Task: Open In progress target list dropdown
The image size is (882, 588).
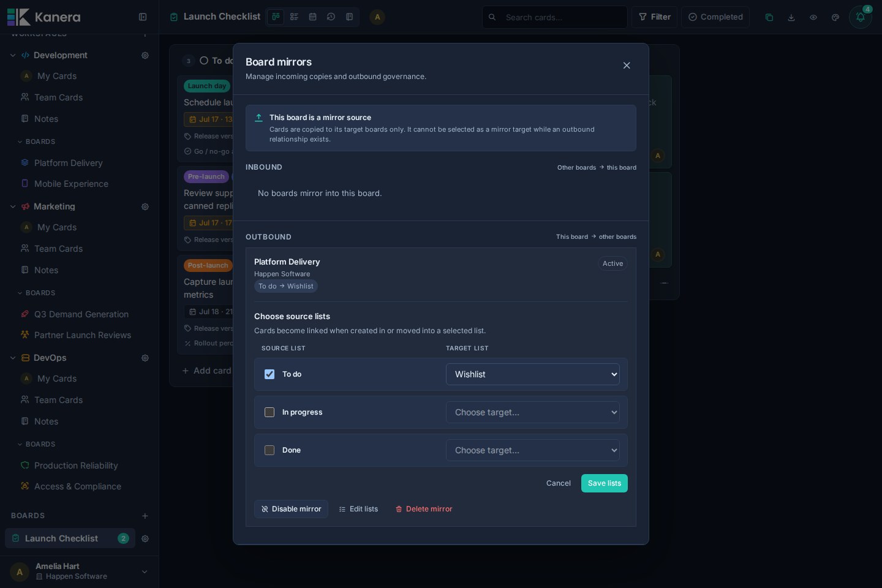Action: coord(533,412)
